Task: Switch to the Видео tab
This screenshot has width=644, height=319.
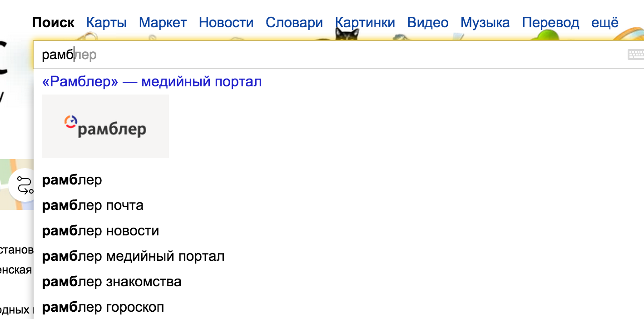Action: (x=427, y=23)
